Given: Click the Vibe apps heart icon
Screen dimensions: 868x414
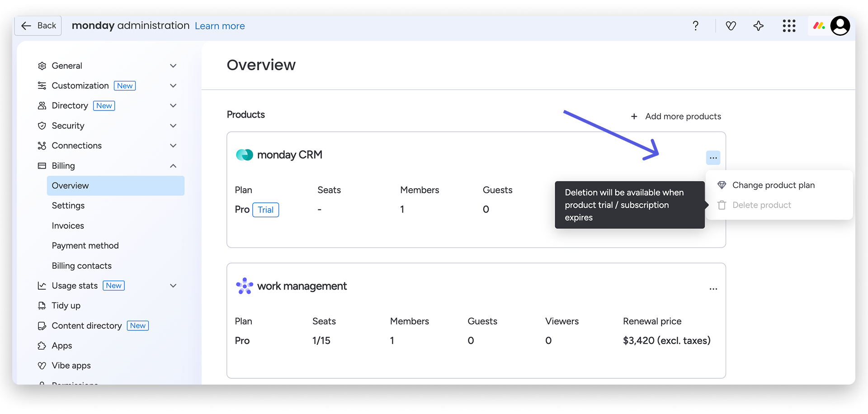Looking at the screenshot, I should [42, 366].
